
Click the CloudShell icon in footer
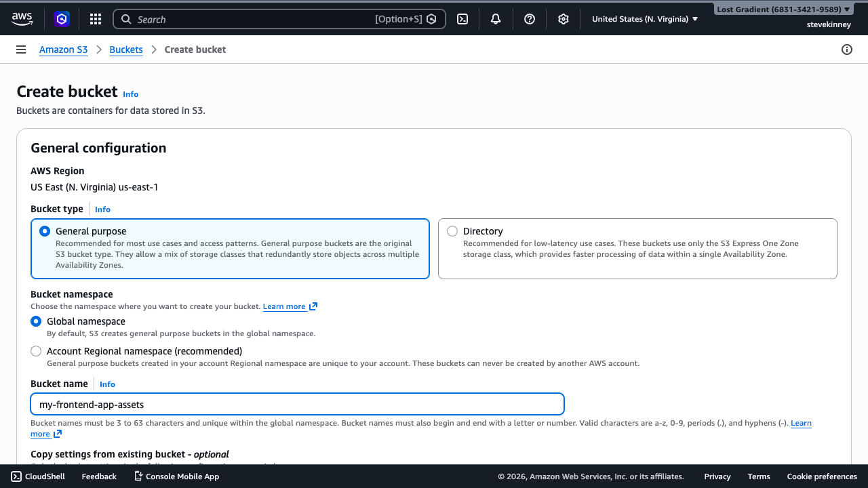(16, 476)
